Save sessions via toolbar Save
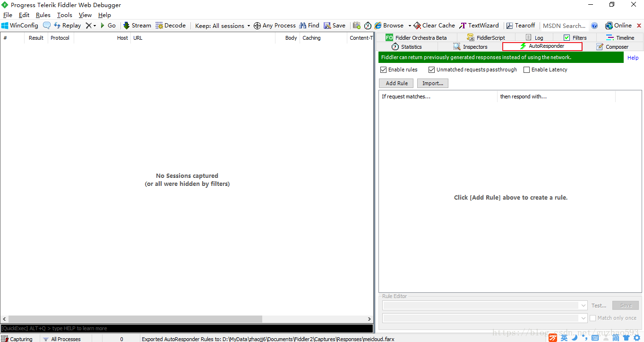Viewport: 644px width, 342px height. [x=335, y=26]
